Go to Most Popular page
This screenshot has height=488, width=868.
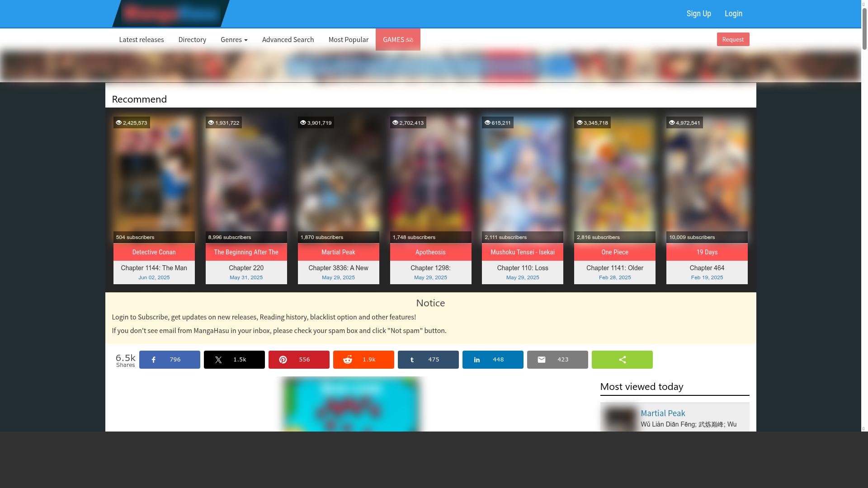(348, 40)
